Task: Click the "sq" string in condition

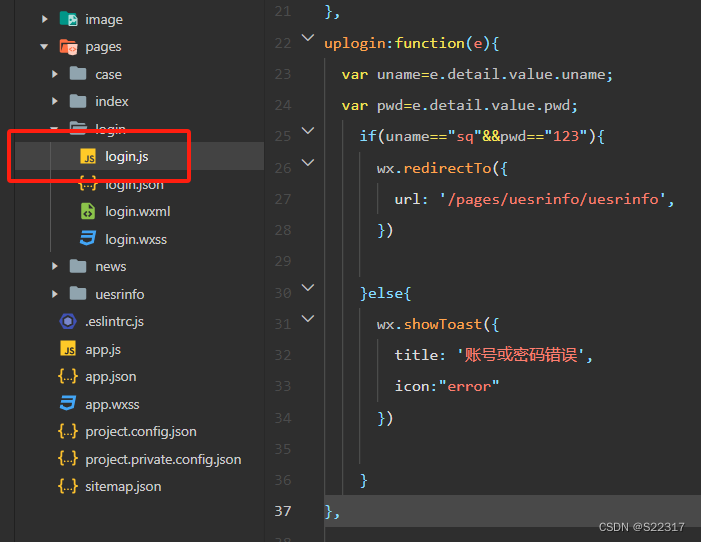Action: [x=465, y=136]
